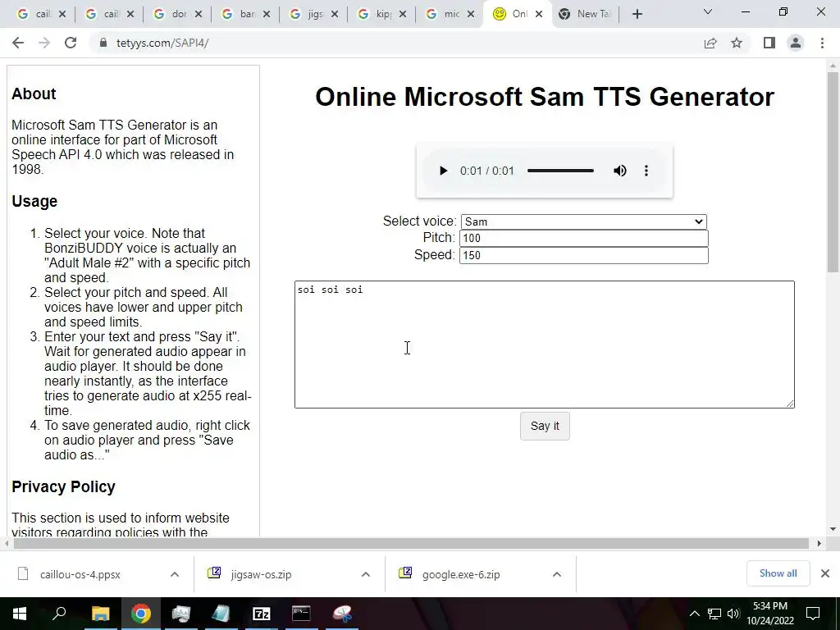
Task: Open the Chrome profile menu
Action: (796, 43)
